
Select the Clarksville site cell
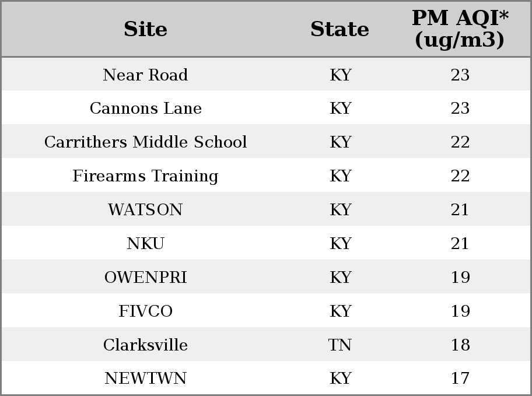click(145, 345)
